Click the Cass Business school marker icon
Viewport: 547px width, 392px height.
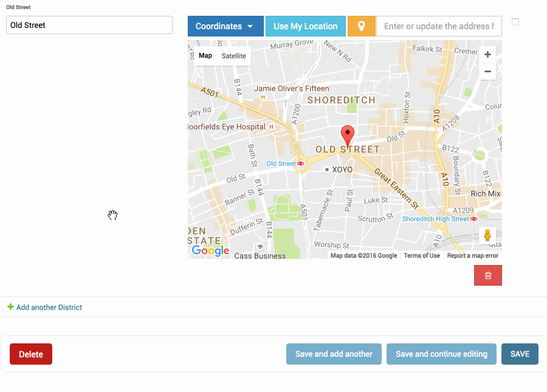(260, 247)
